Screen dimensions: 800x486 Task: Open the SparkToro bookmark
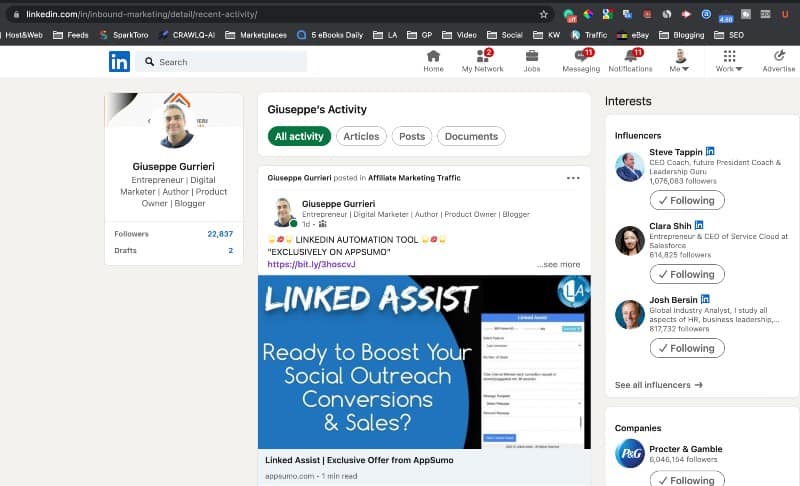pyautogui.click(x=124, y=35)
